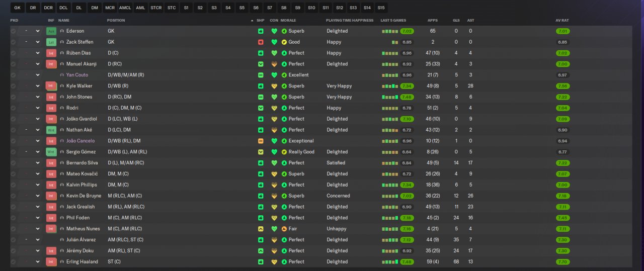The width and height of the screenshot is (644, 271).
Task: Tick the picked checkbox for Ederson
Action: pyautogui.click(x=13, y=31)
